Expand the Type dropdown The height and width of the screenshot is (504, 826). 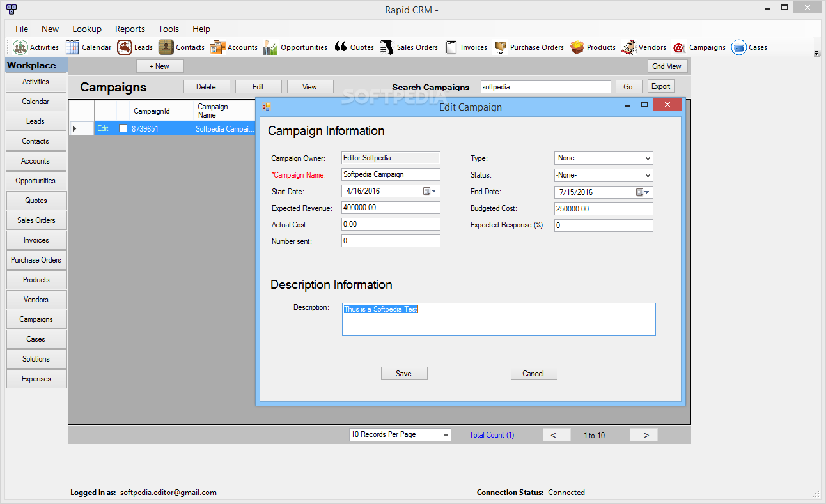click(x=648, y=158)
